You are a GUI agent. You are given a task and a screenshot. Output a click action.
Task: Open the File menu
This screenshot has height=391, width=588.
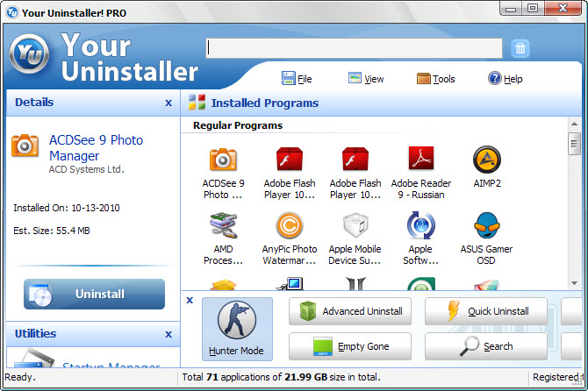[x=297, y=79]
